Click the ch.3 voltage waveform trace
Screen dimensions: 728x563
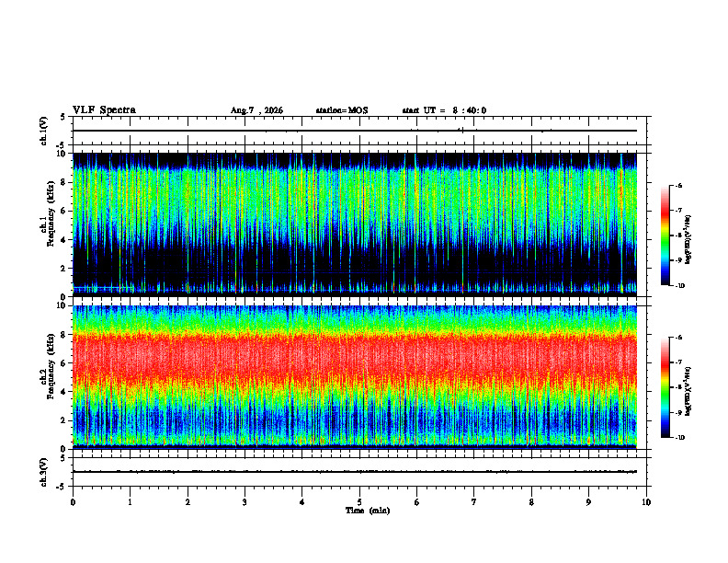click(354, 472)
